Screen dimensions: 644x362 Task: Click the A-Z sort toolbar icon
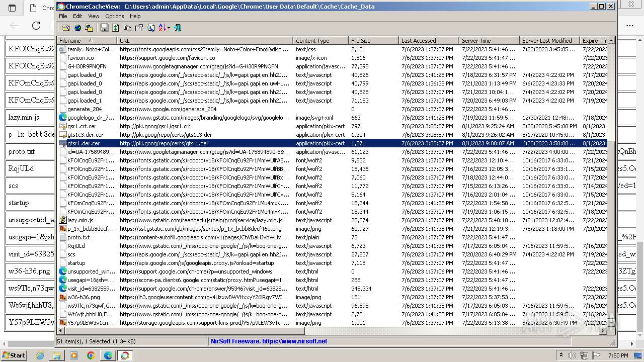(162, 28)
